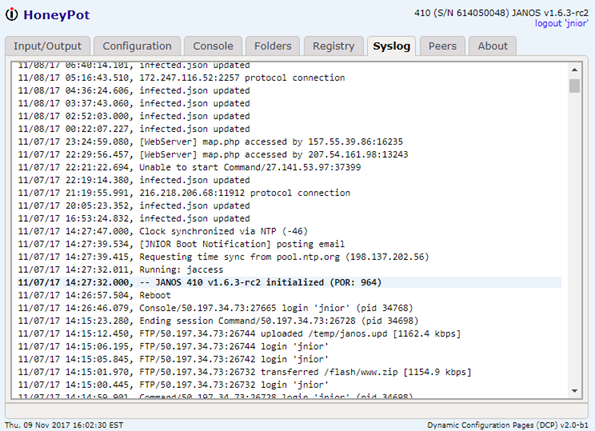Select the janos.upd uploaded log line
The width and height of the screenshot is (595, 431).
pyautogui.click(x=290, y=333)
